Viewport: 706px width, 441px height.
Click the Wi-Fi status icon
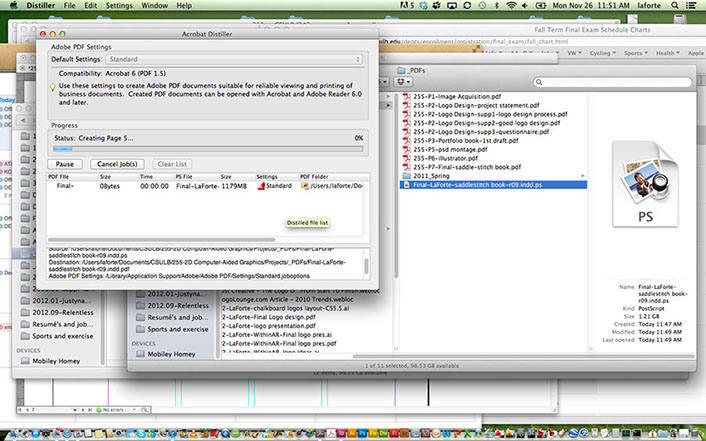[511, 5]
